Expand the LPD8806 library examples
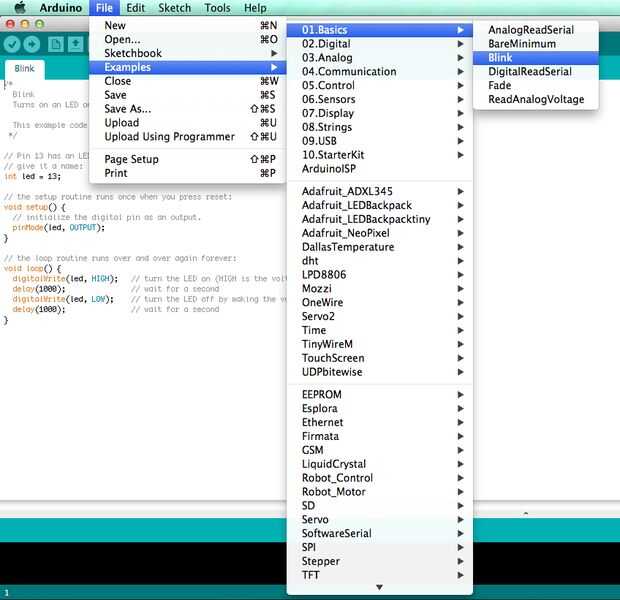This screenshot has height=600, width=620. click(379, 274)
